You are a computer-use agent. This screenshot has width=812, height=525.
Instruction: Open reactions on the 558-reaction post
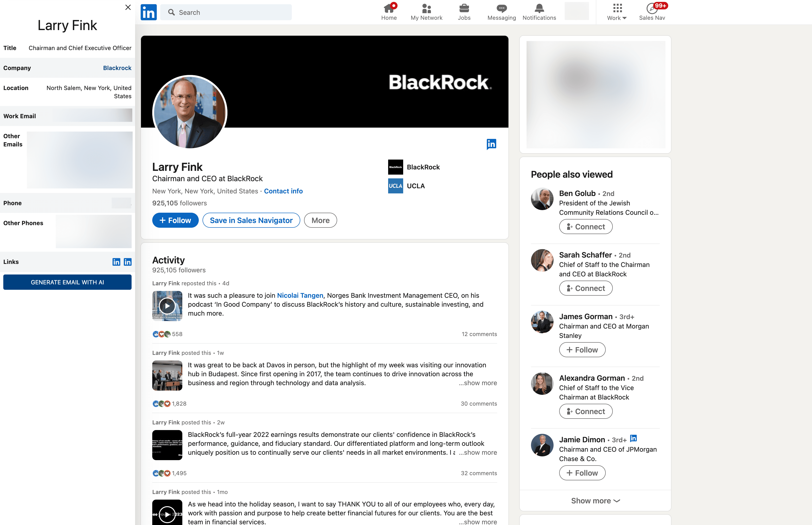pos(167,334)
